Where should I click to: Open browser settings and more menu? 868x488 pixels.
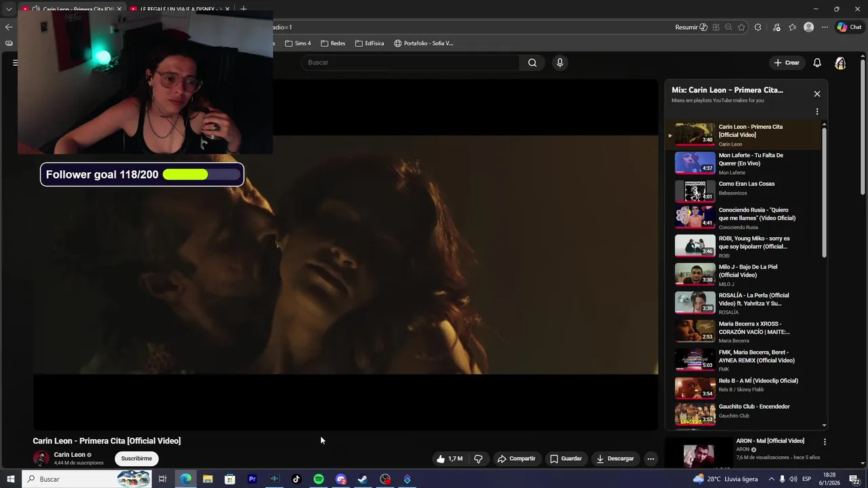click(x=825, y=27)
